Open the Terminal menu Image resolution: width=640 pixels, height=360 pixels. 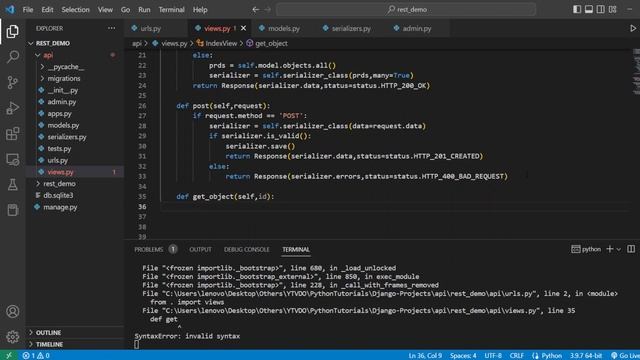tap(171, 9)
